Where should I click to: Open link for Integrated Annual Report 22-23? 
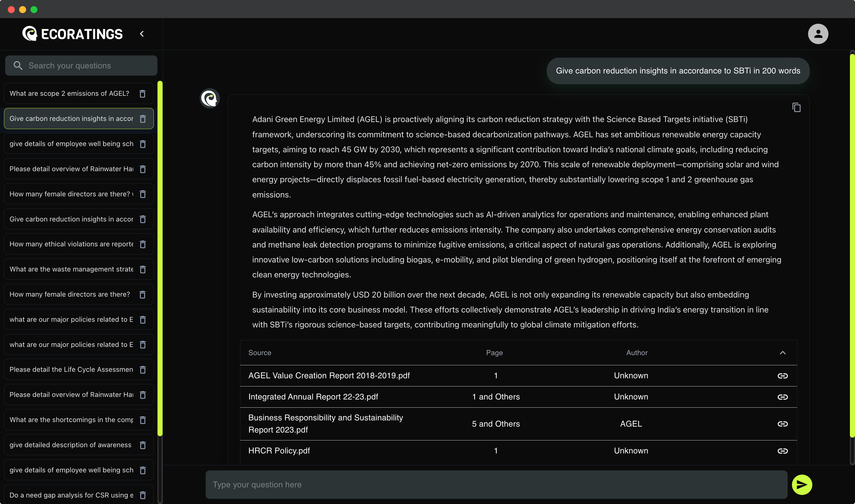tap(782, 397)
